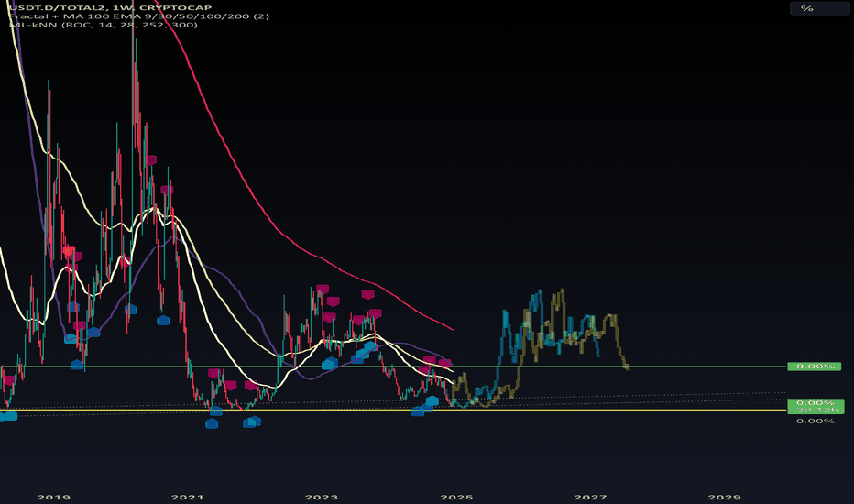Viewport: 854px width, 504px height.
Task: Click the 2029 label on the time axis
Action: click(724, 497)
